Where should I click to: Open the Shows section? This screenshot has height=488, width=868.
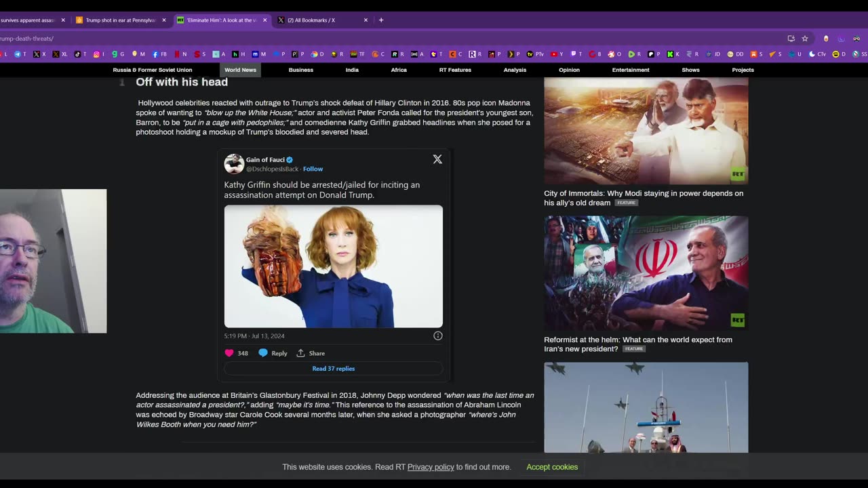click(690, 70)
